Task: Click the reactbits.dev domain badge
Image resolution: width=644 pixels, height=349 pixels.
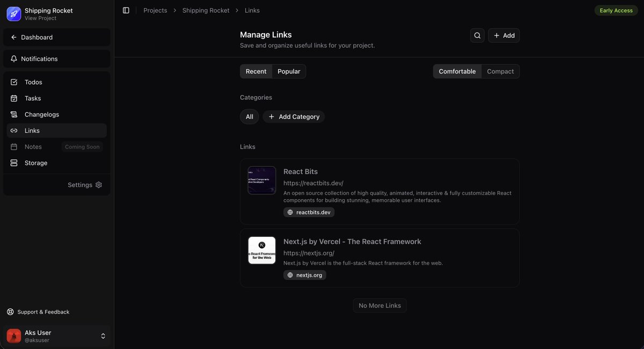Action: pos(309,212)
